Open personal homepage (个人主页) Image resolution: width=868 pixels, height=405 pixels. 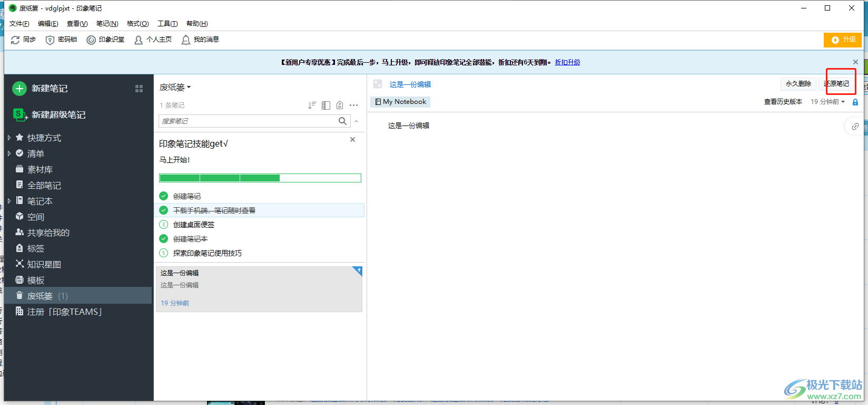(x=139, y=40)
